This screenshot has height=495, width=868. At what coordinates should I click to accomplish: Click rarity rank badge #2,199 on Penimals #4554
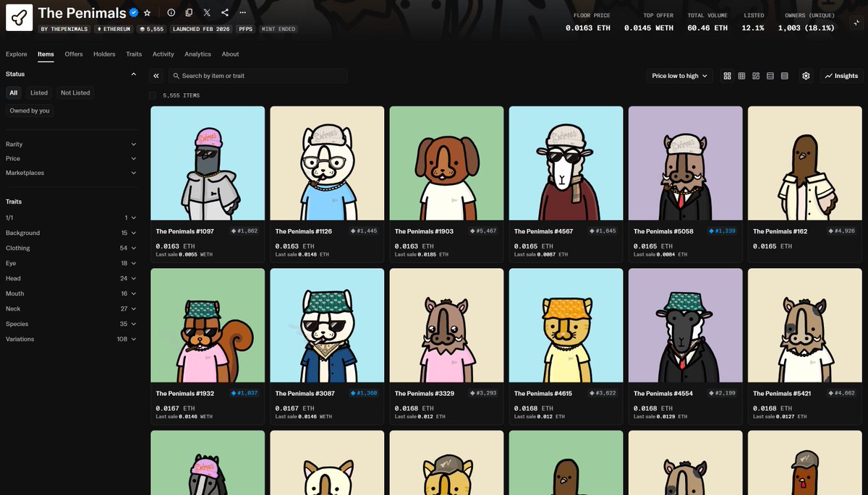pos(721,393)
